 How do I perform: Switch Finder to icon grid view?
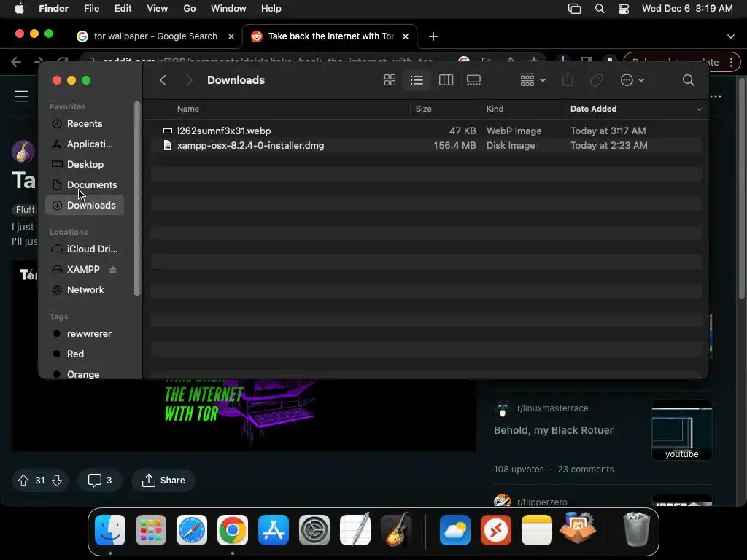[x=390, y=80]
